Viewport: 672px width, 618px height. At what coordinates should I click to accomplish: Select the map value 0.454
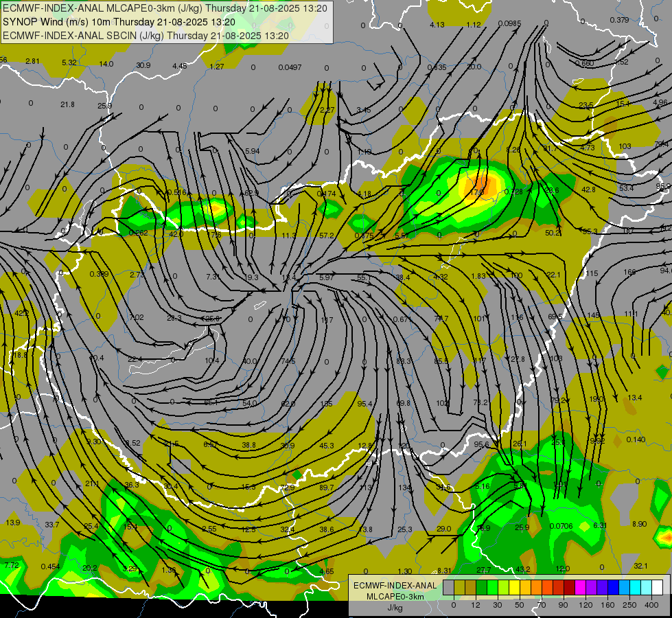[x=50, y=566]
